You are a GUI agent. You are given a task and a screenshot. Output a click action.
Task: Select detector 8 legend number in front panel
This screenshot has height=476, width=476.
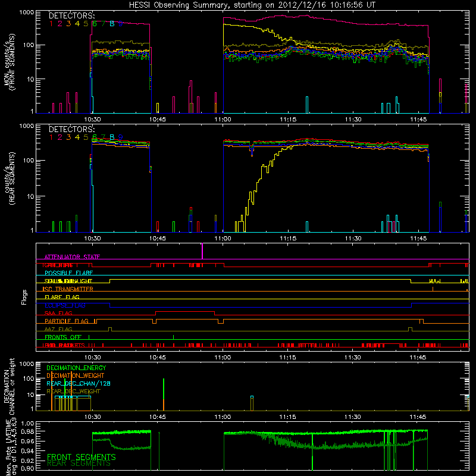click(x=112, y=24)
